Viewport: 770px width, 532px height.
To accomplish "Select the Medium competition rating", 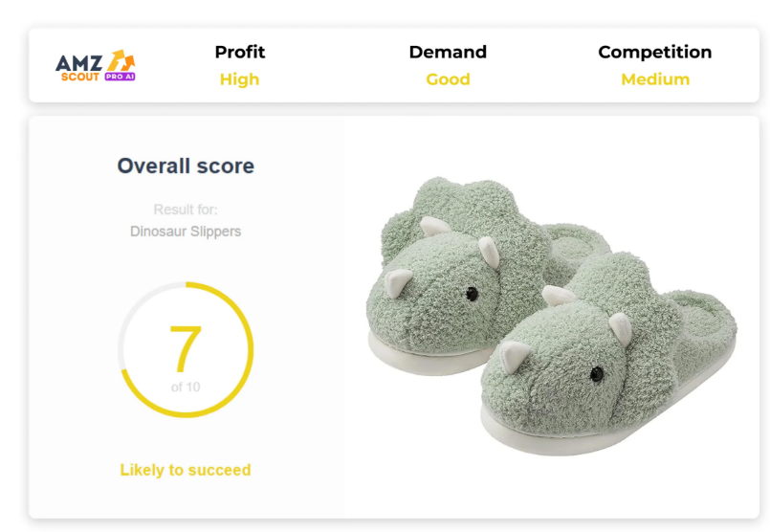I will [x=654, y=79].
